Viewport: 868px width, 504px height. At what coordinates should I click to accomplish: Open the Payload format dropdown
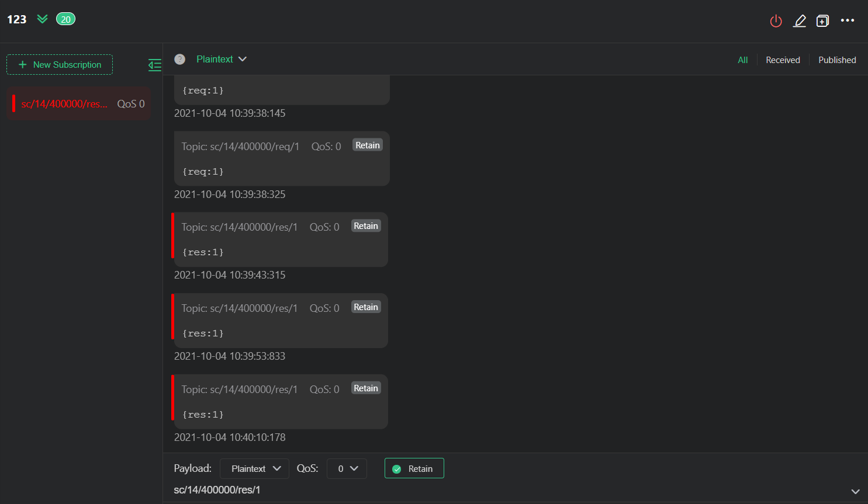click(254, 468)
